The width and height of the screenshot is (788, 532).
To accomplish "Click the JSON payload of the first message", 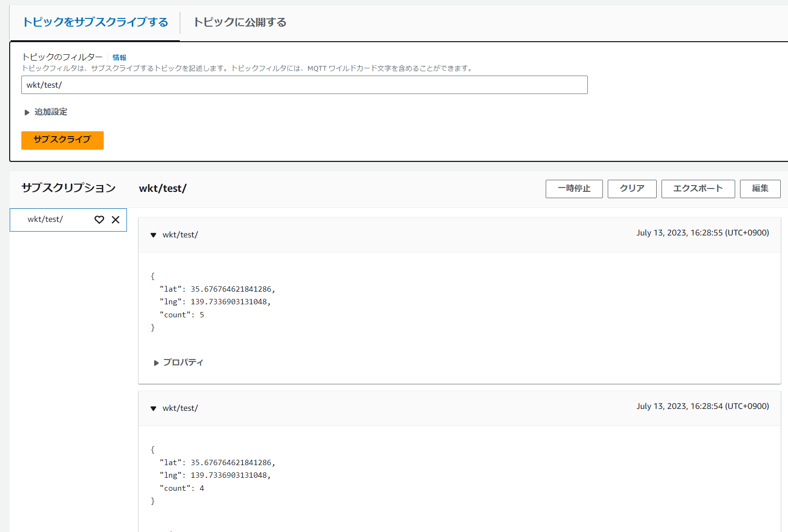I will click(213, 301).
